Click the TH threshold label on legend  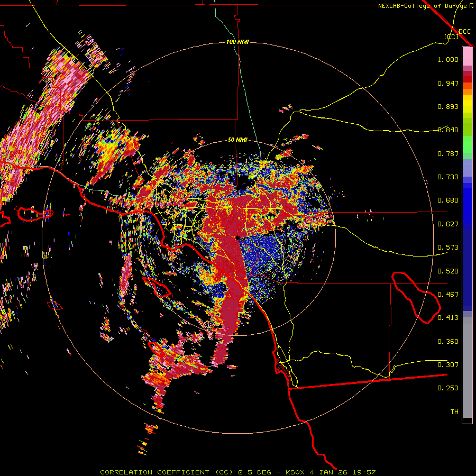point(454,412)
